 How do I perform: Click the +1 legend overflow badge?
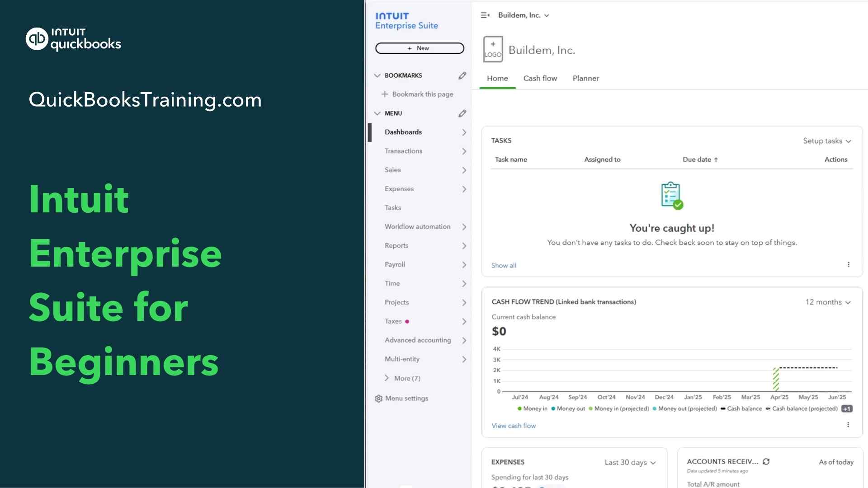(847, 408)
